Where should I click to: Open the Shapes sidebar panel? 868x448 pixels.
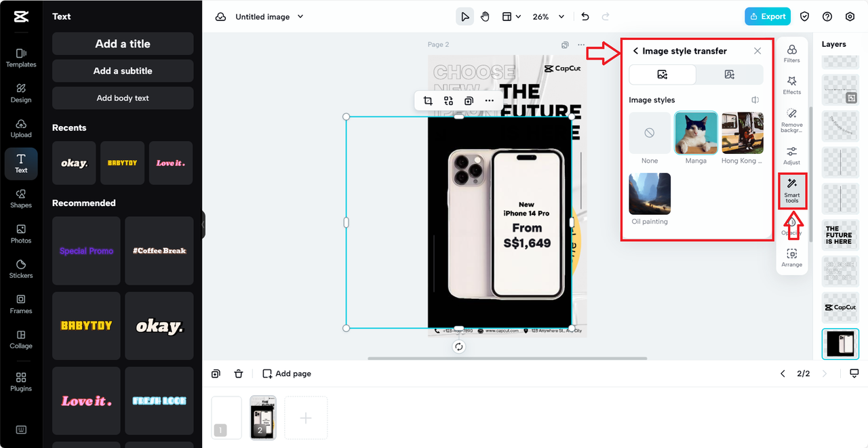21,199
